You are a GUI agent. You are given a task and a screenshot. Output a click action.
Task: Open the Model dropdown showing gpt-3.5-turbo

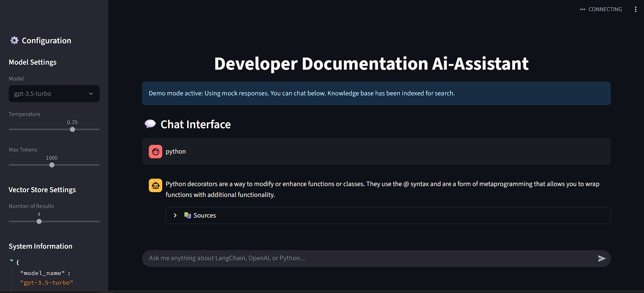tap(54, 94)
